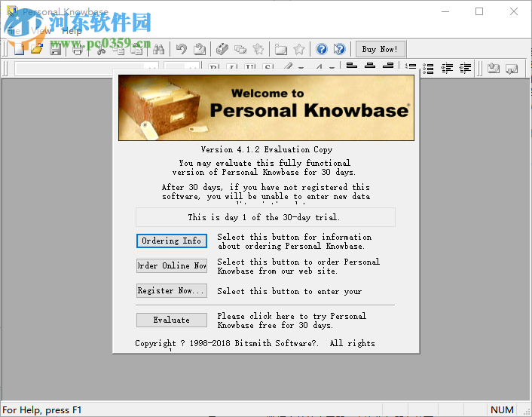Image resolution: width=532 pixels, height=417 pixels.
Task: Click the overlapping cards toolbar icon
Action: pyautogui.click(x=240, y=50)
